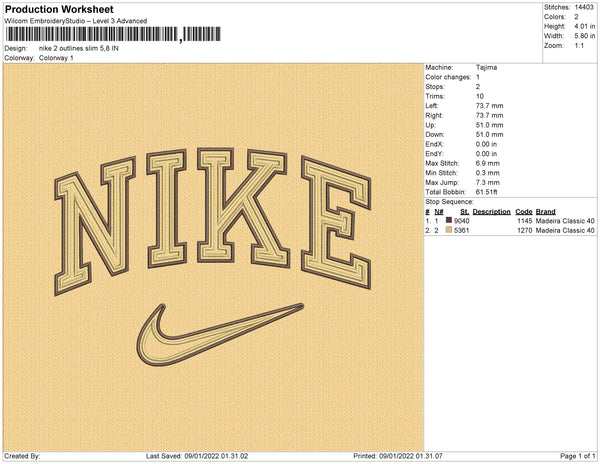Click the Trims value 10

point(480,96)
